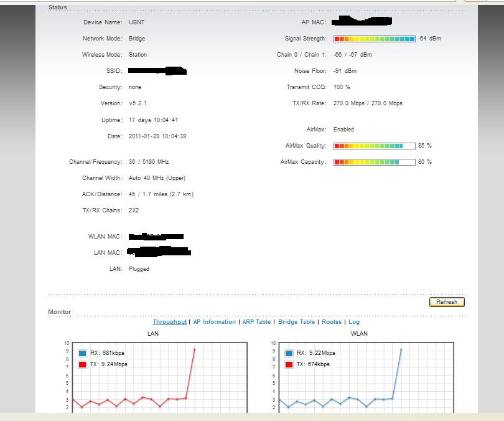The image size is (504, 421).
Task: Click the 80 % AirMax Capacity value
Action: pyautogui.click(x=425, y=162)
